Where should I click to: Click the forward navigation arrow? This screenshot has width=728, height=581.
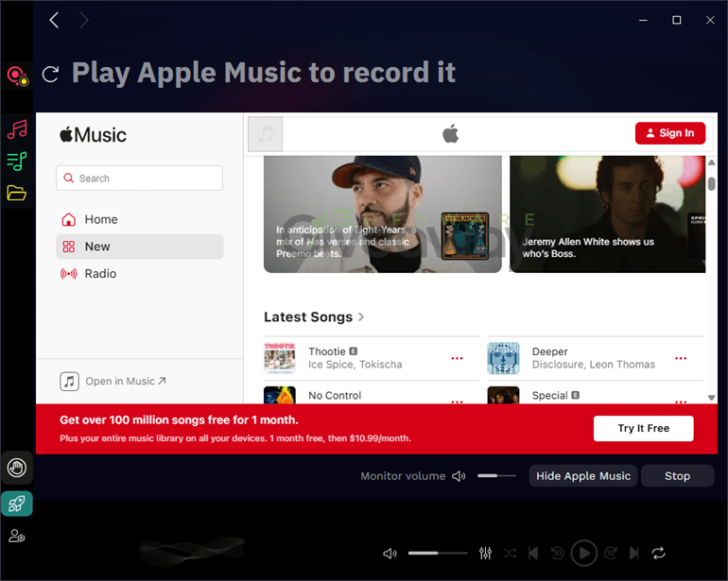pos(83,20)
